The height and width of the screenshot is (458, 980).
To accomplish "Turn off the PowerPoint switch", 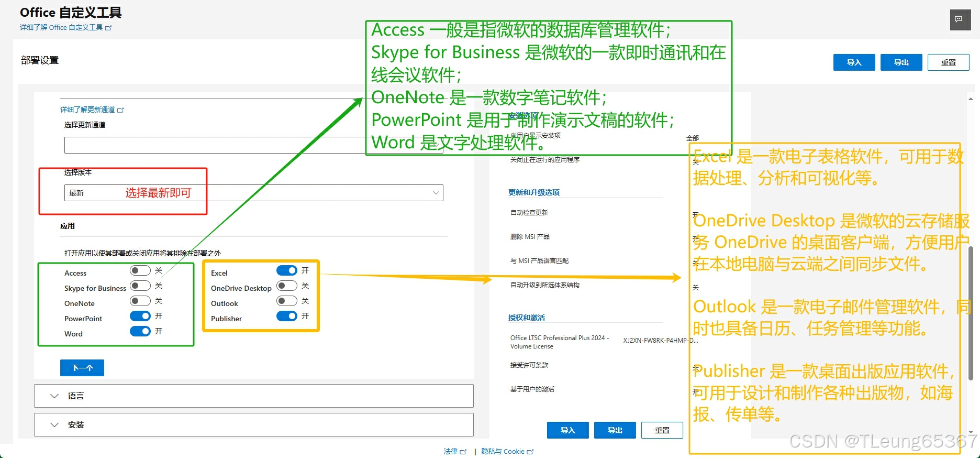I will 140,316.
